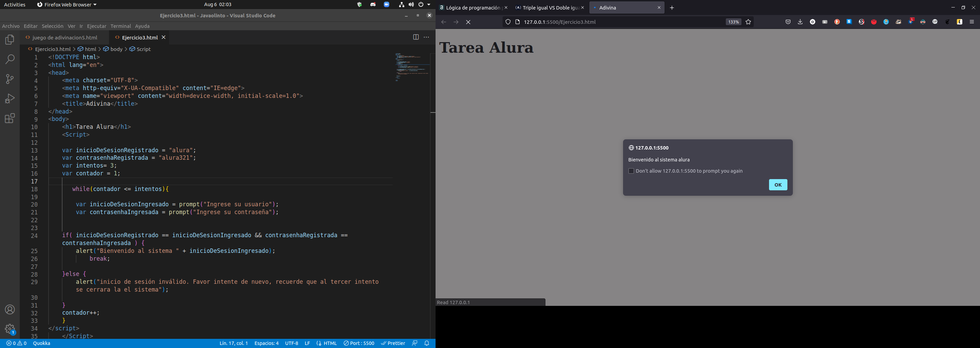Click Port : 5500 Live Server status
Image resolution: width=980 pixels, height=348 pixels.
click(359, 344)
